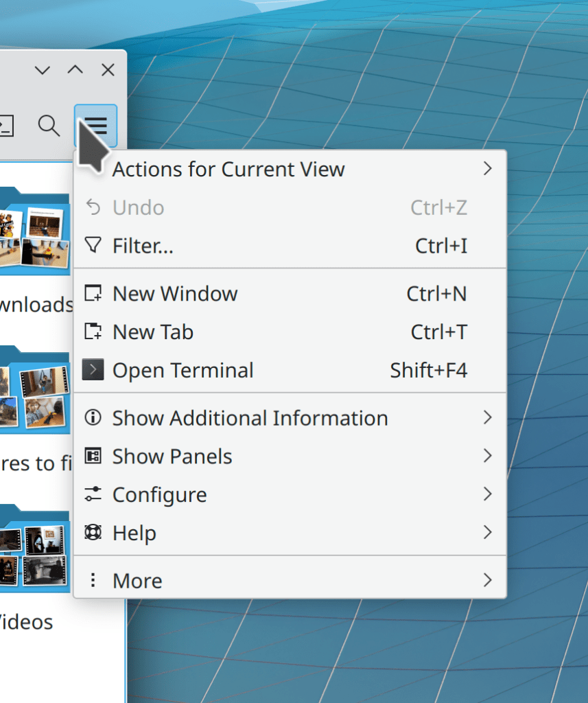Click the Help lifebuoy icon

92,533
